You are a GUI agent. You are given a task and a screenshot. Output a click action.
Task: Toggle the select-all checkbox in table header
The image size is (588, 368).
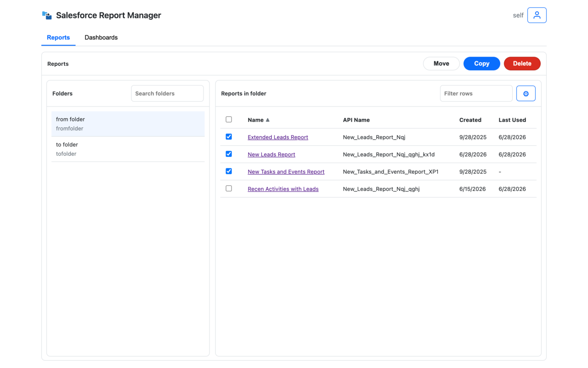pyautogui.click(x=229, y=120)
